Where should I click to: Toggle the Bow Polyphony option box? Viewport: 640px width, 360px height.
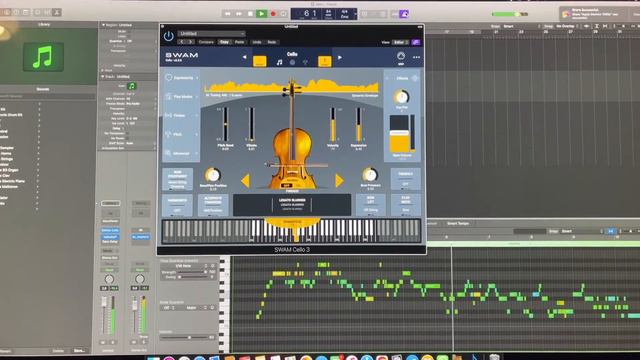click(178, 179)
